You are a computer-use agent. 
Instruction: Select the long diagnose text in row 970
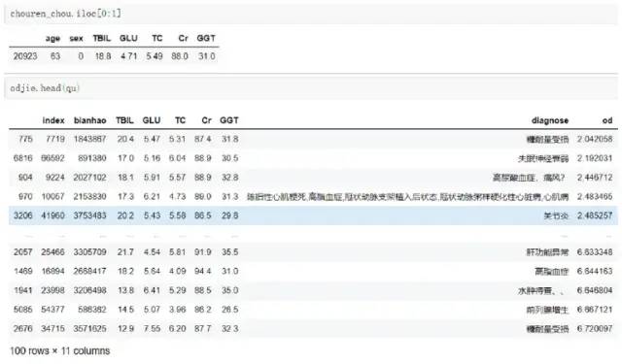tap(407, 196)
